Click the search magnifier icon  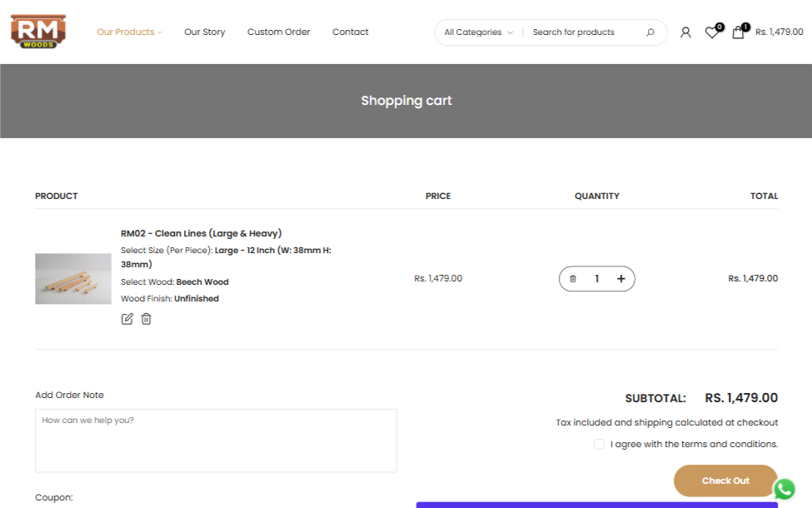pyautogui.click(x=650, y=32)
